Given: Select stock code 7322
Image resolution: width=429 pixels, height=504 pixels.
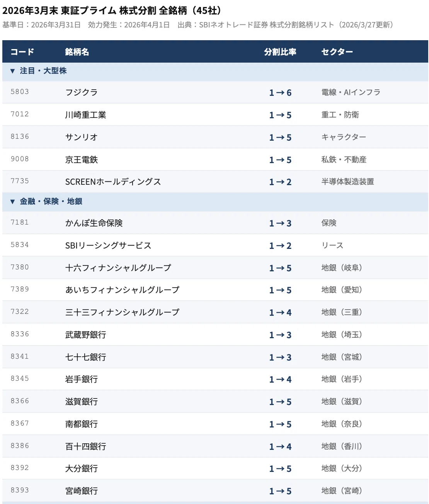Looking at the screenshot, I should click(x=20, y=312).
